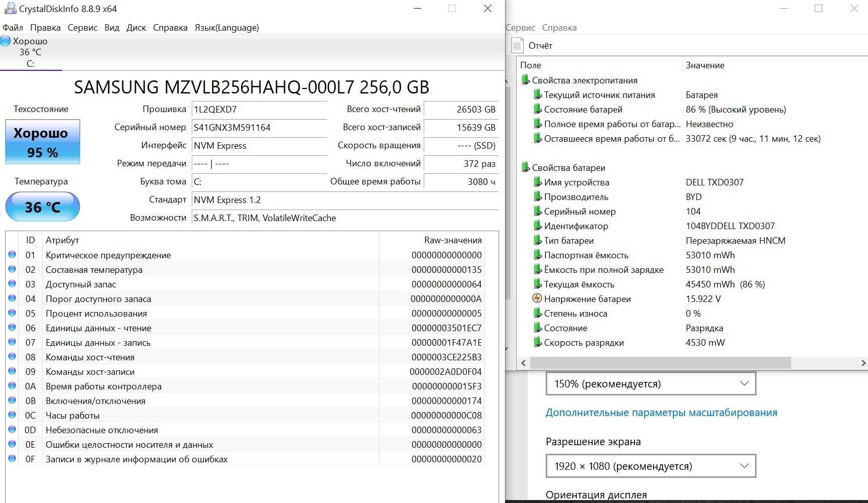Click the left arrow of the horizontal scrollbar
Image resolution: width=868 pixels, height=503 pixels.
click(x=524, y=363)
